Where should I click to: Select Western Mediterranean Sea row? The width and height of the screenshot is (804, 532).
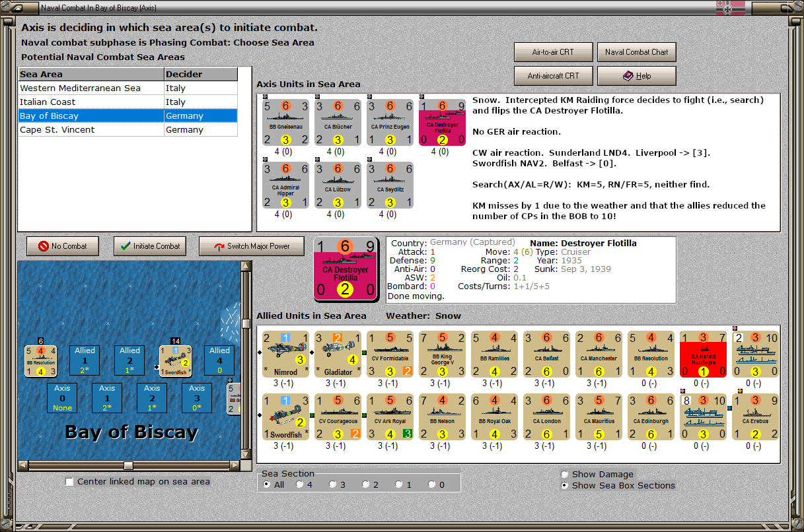[128, 88]
